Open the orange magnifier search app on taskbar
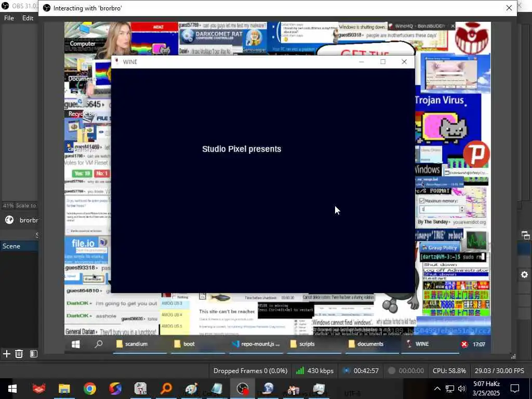The image size is (532, 399). pyautogui.click(x=166, y=389)
